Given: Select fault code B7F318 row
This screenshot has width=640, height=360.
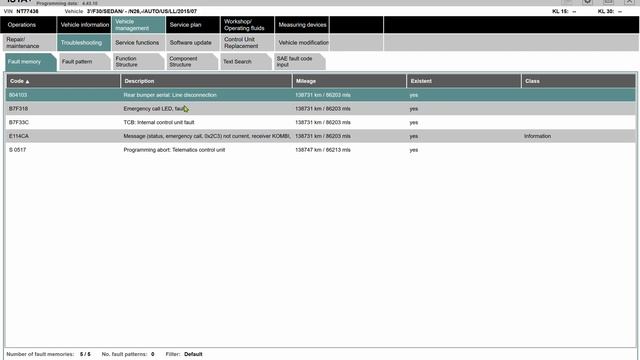Looking at the screenshot, I should tap(320, 109).
